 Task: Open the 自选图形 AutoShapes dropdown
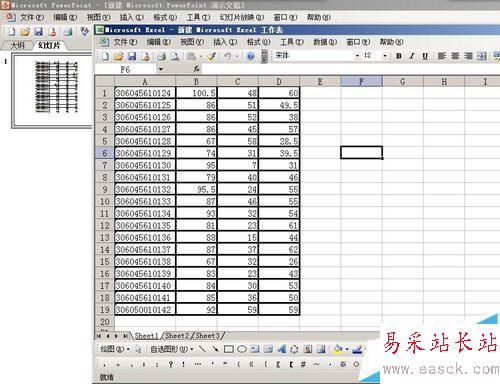click(x=172, y=349)
